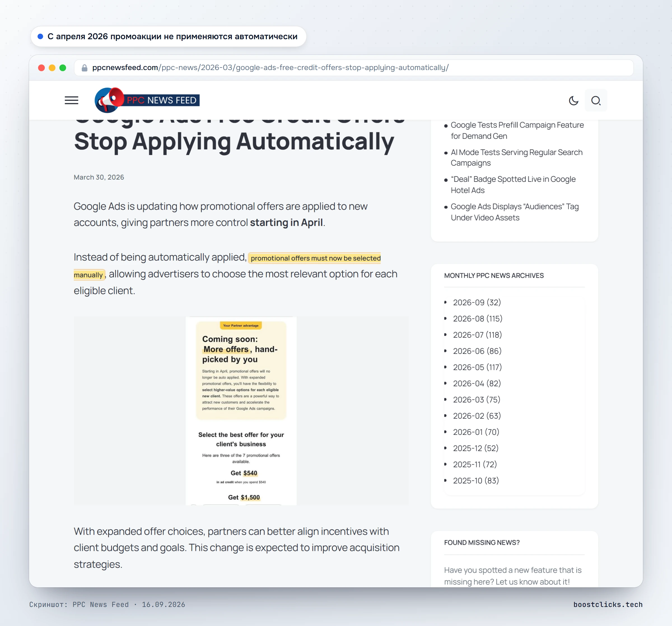The image size is (672, 626).
Task: Click the article promotional offers screenshot image
Action: [x=241, y=411]
